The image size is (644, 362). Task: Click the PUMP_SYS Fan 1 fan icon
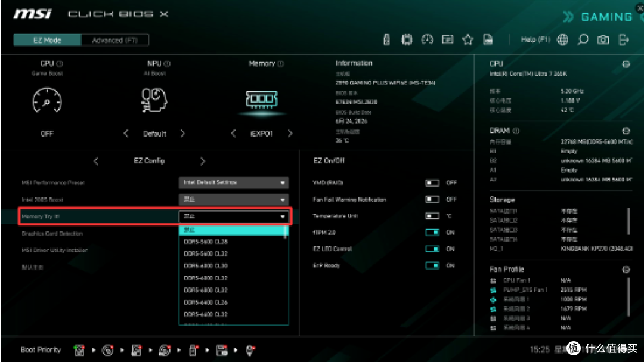pos(493,290)
